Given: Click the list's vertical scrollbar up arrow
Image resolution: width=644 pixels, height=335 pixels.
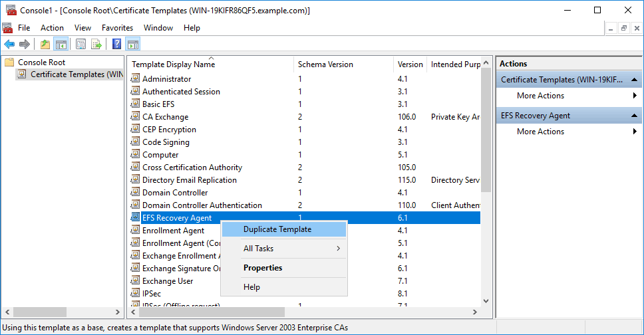Looking at the screenshot, I should pyautogui.click(x=486, y=62).
